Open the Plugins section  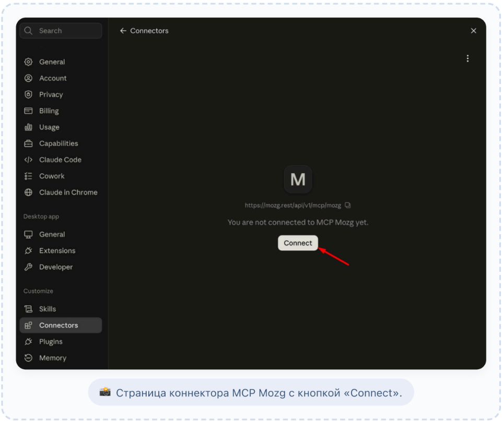61,342
